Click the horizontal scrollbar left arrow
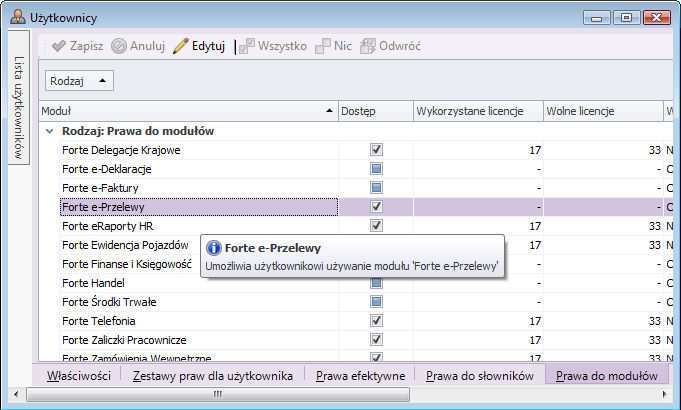The height and width of the screenshot is (410, 681). coord(16,394)
